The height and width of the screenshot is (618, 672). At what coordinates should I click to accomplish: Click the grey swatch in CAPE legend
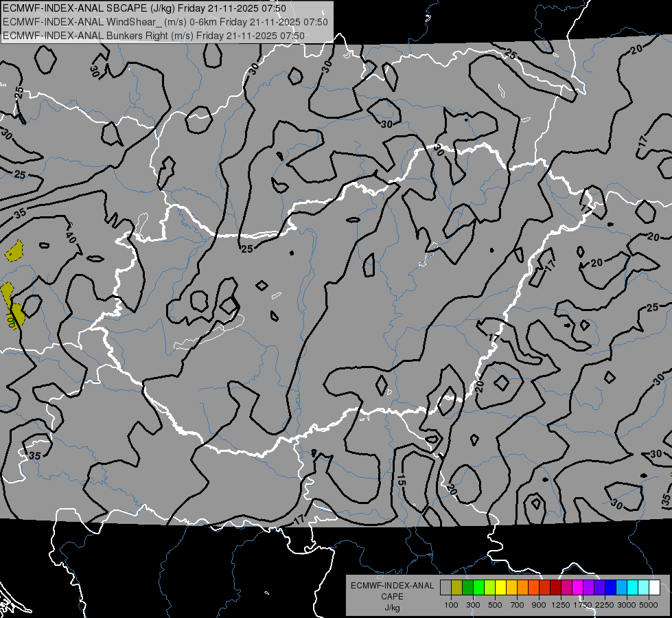[x=445, y=588]
